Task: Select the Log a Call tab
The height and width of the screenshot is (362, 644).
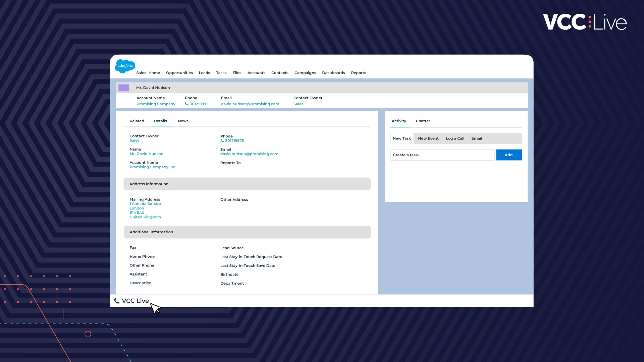Action: click(x=454, y=138)
